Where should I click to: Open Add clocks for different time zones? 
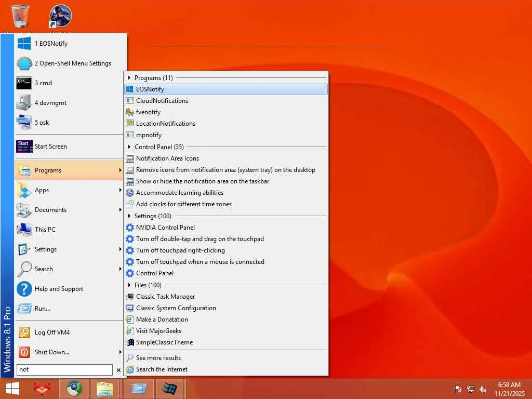[x=227, y=204]
